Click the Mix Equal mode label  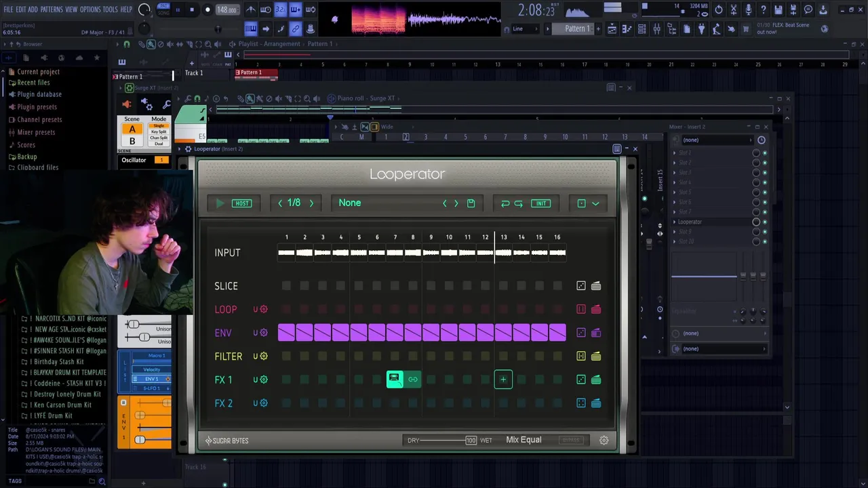tap(524, 440)
